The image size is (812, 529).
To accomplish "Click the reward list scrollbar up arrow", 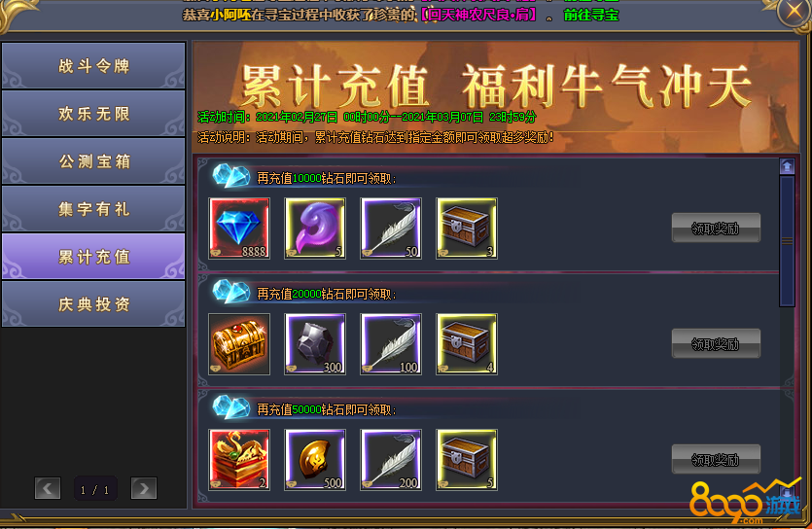I will pos(787,166).
